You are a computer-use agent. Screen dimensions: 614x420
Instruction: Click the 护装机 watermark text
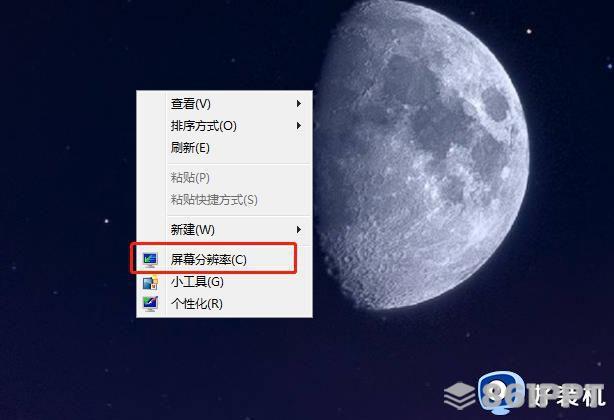[566, 395]
